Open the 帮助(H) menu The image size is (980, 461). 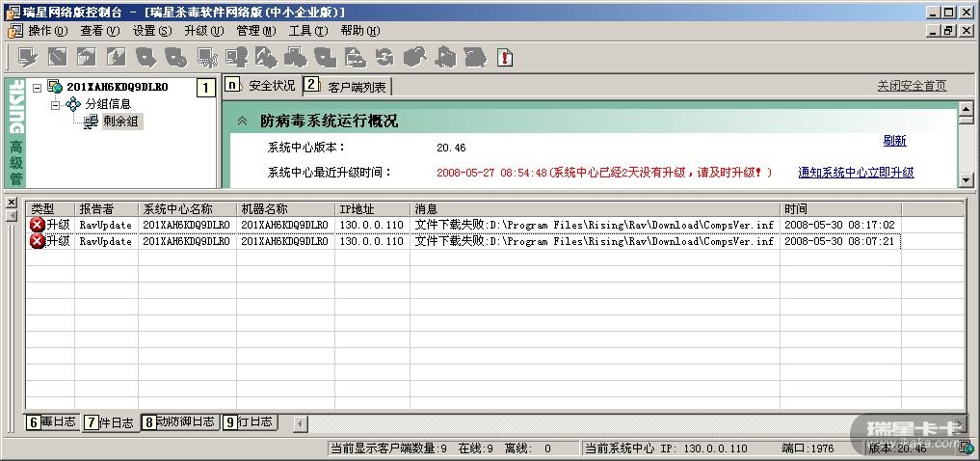tap(360, 31)
